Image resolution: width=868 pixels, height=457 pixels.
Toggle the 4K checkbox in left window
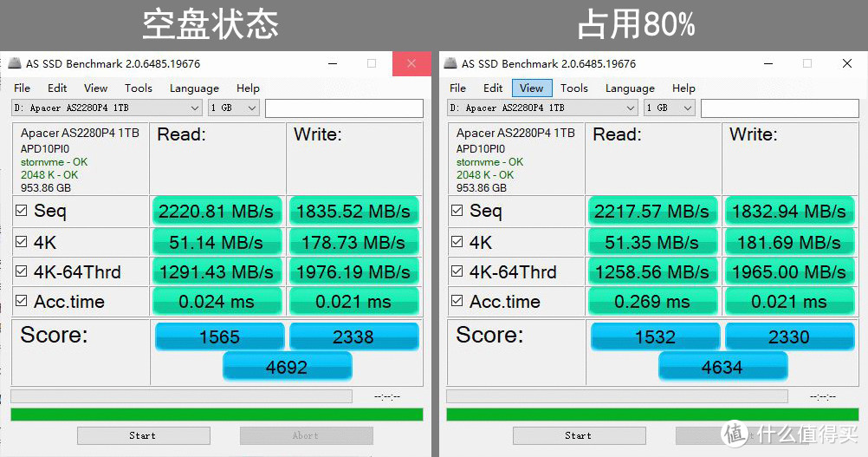21,242
